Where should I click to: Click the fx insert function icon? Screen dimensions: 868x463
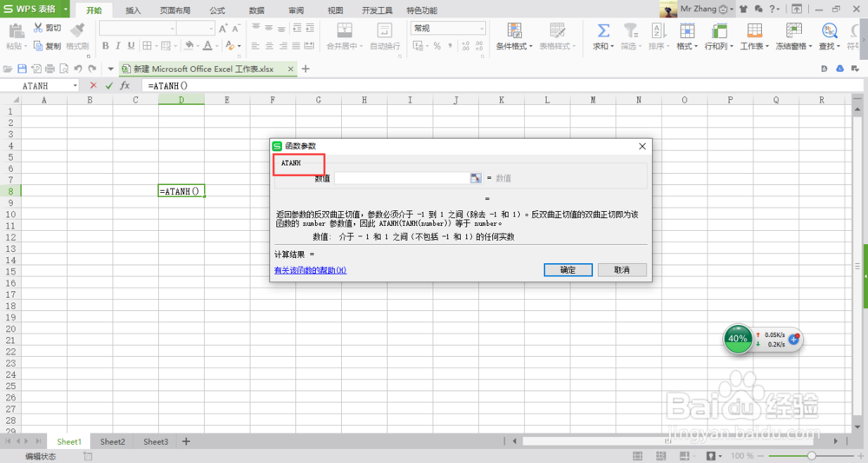coord(125,85)
